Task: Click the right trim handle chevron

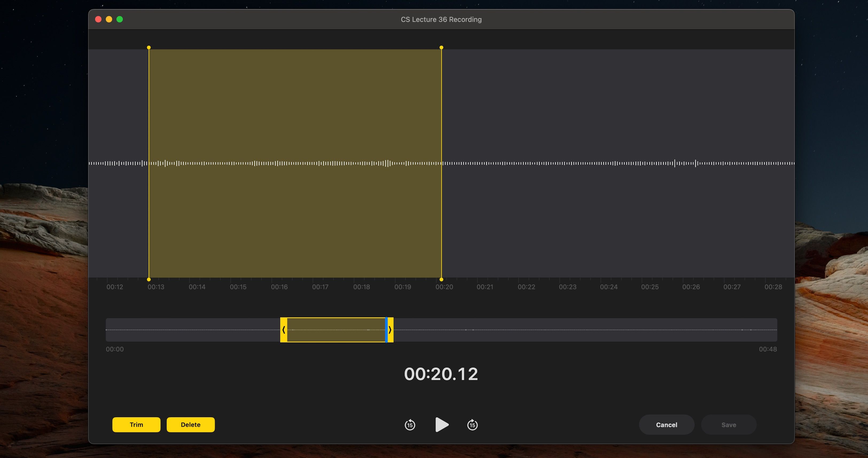Action: coord(390,330)
